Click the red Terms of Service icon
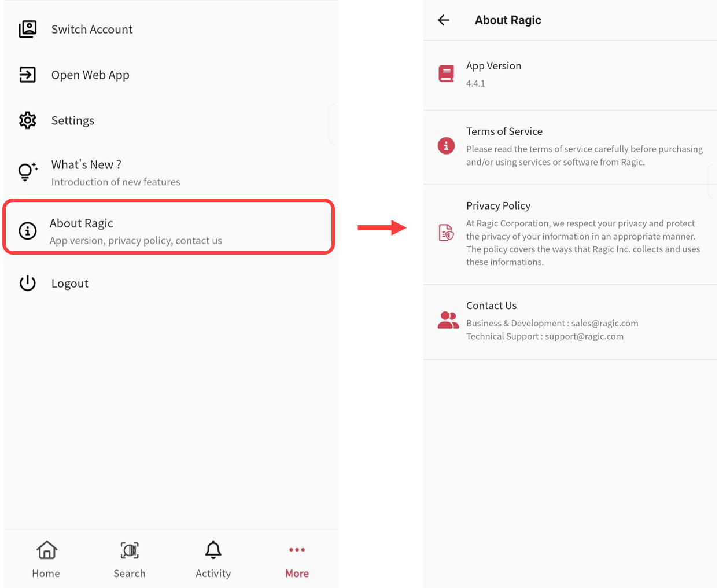 point(446,146)
